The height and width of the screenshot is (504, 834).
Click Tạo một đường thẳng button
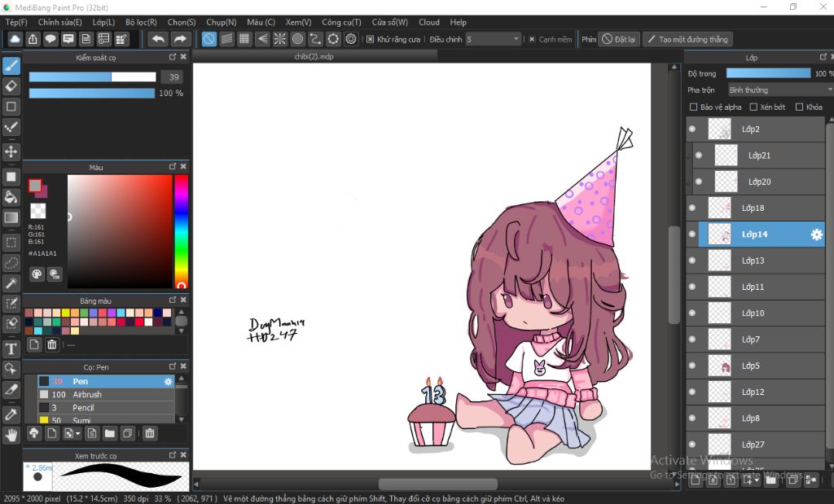(687, 39)
